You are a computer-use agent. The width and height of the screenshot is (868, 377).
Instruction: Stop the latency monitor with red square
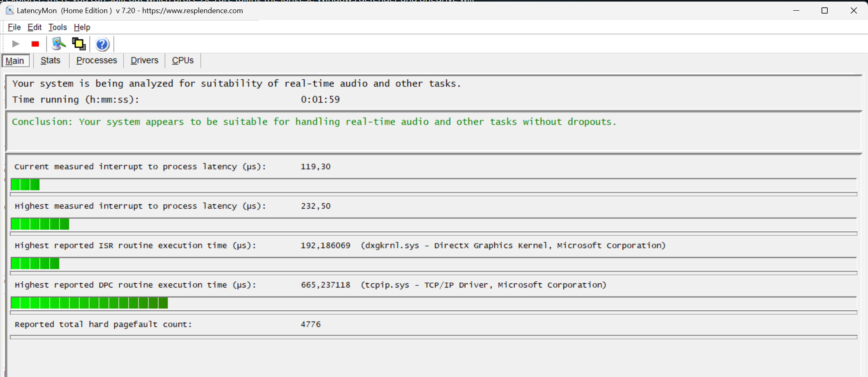(35, 44)
